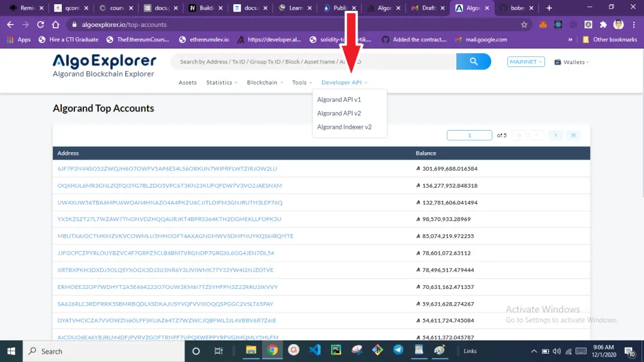The image size is (644, 362).
Task: Expand the Blockchain menu
Action: (x=265, y=83)
